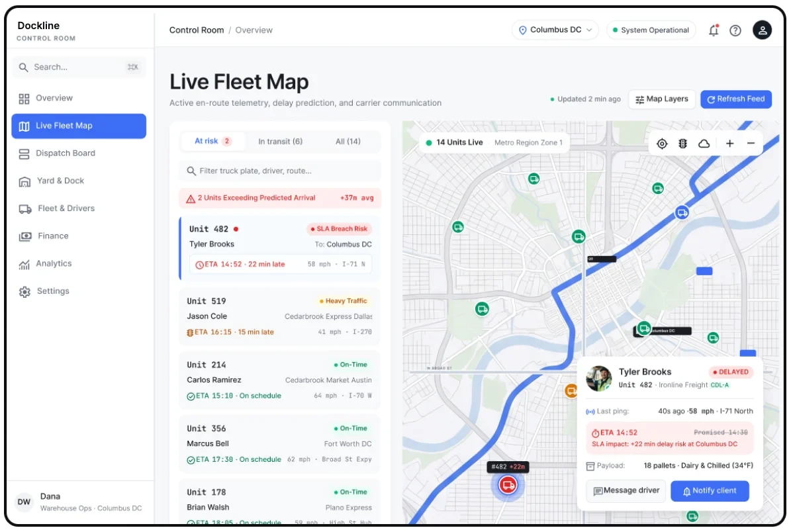Click the Heavy Traffic badge on Unit 519
Image resolution: width=791 pixels, height=532 pixels.
[x=343, y=301]
